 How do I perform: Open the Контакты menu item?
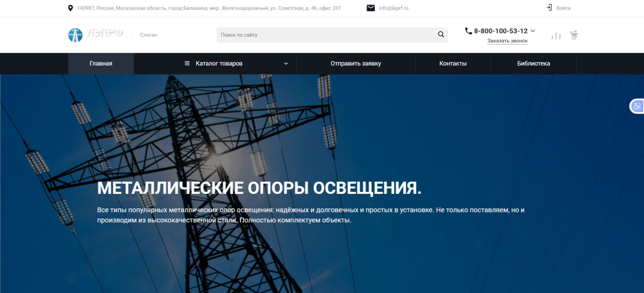coord(453,63)
